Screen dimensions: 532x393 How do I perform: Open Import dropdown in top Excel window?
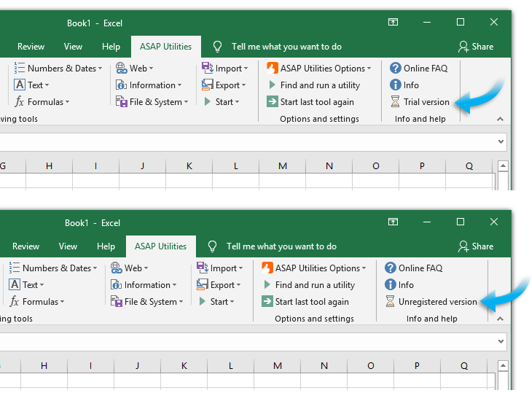[x=224, y=69]
